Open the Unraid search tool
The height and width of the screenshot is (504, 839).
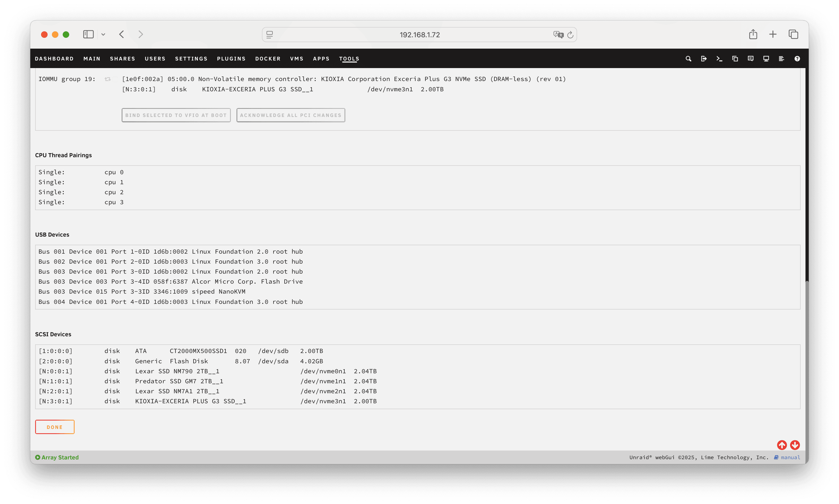[688, 59]
